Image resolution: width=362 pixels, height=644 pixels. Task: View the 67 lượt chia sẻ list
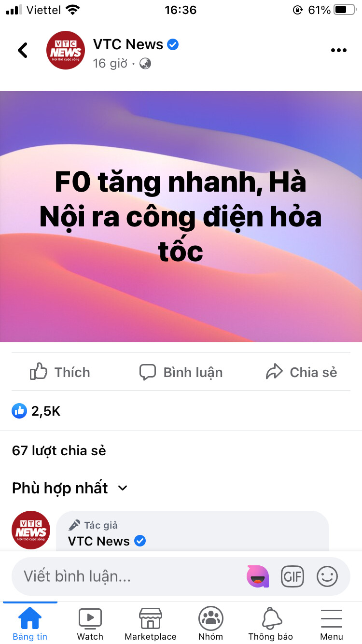(x=59, y=450)
